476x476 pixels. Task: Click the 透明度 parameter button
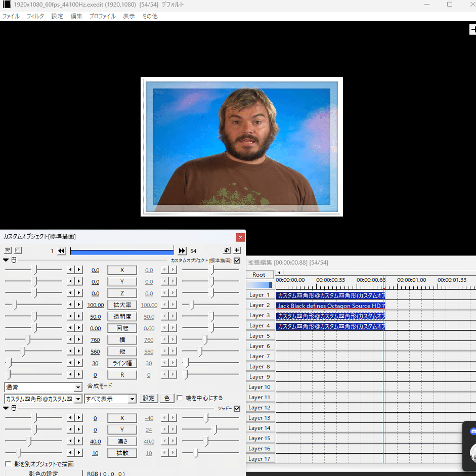coord(122,316)
